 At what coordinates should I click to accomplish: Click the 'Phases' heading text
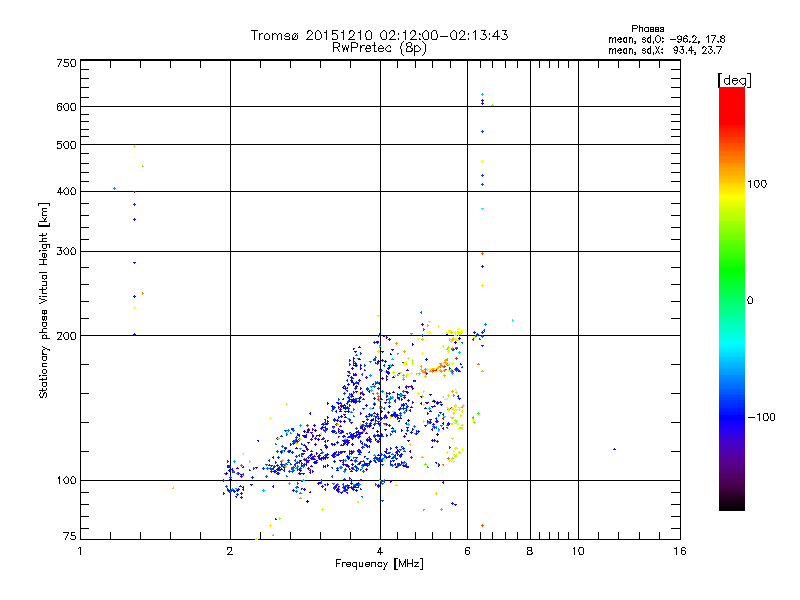(x=647, y=29)
